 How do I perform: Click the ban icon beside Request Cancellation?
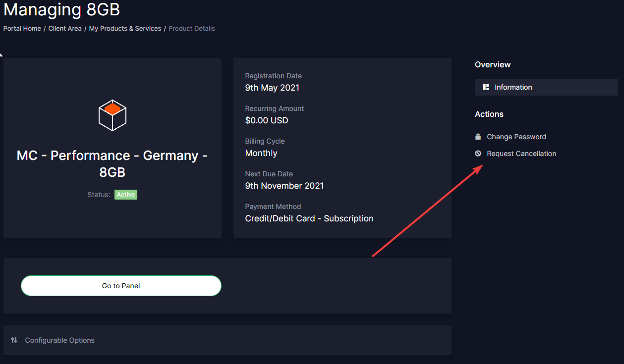point(478,154)
